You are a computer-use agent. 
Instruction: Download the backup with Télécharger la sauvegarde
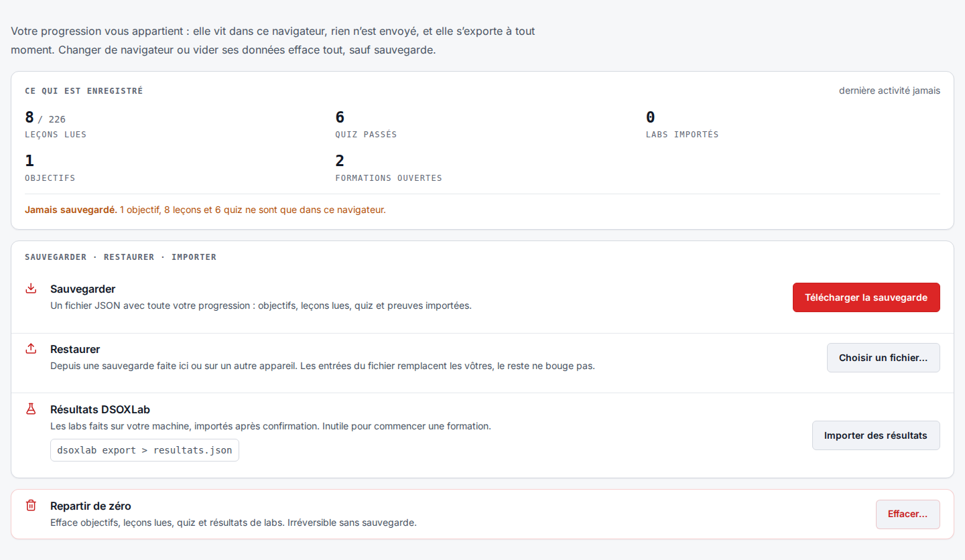866,297
